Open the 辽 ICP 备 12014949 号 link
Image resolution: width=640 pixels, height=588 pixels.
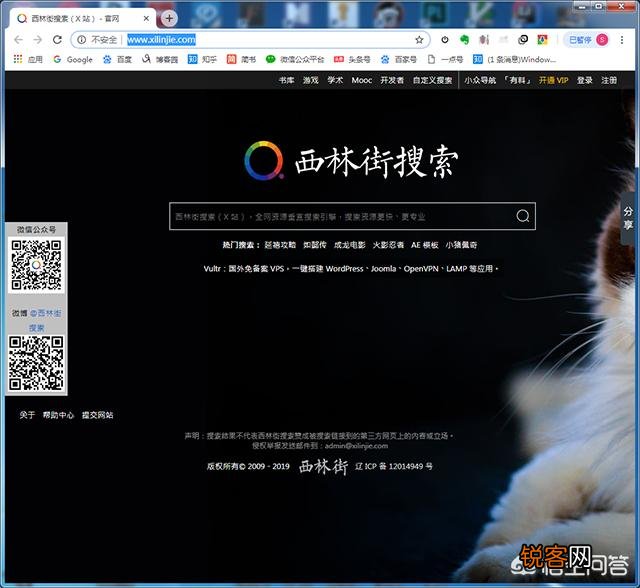(x=394, y=466)
